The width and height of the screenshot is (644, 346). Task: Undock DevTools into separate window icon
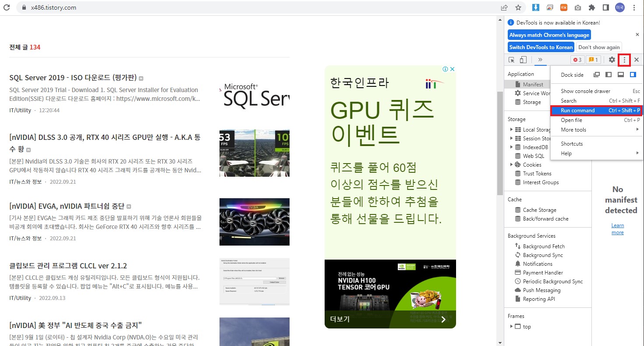click(x=597, y=75)
